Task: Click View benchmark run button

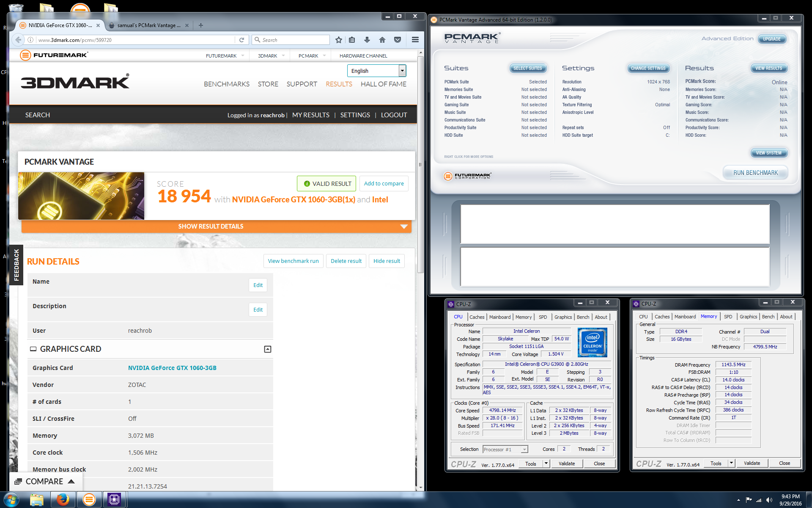Action: pos(293,261)
